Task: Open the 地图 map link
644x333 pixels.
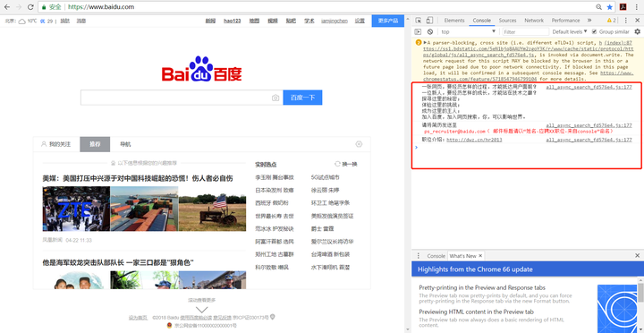Action: point(254,21)
